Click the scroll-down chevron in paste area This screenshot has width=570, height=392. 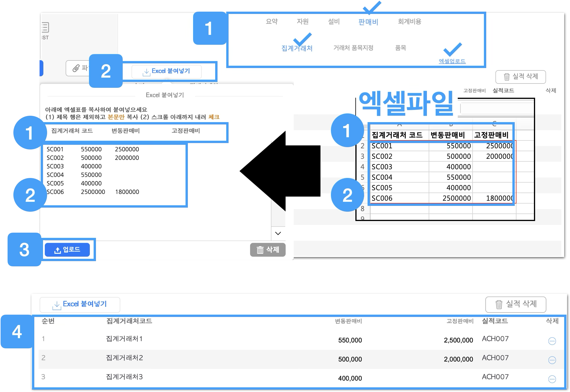click(x=278, y=233)
